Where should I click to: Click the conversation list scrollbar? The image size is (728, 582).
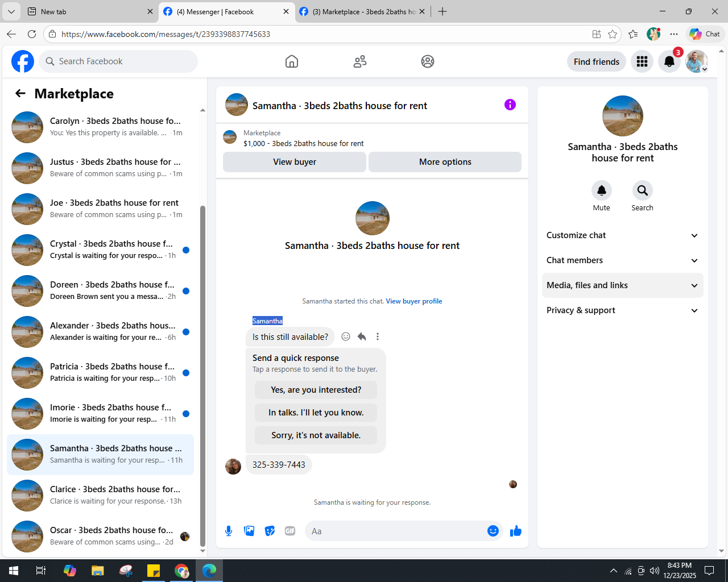pyautogui.click(x=202, y=375)
